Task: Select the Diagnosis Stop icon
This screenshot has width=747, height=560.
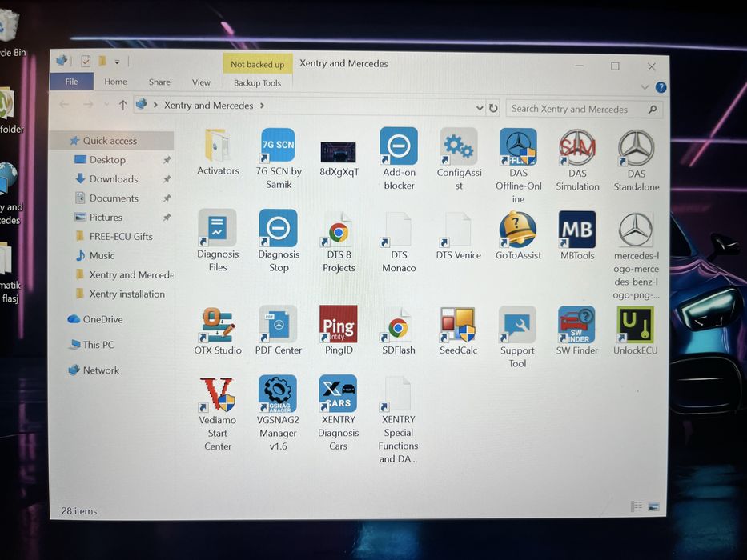Action: (x=279, y=241)
